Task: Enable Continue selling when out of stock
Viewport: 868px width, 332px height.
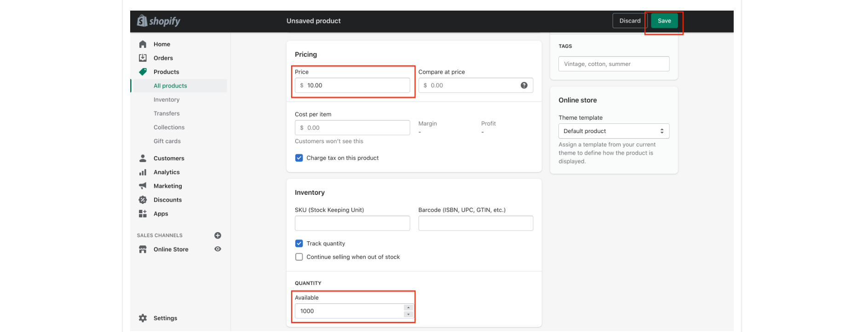Action: click(x=299, y=257)
